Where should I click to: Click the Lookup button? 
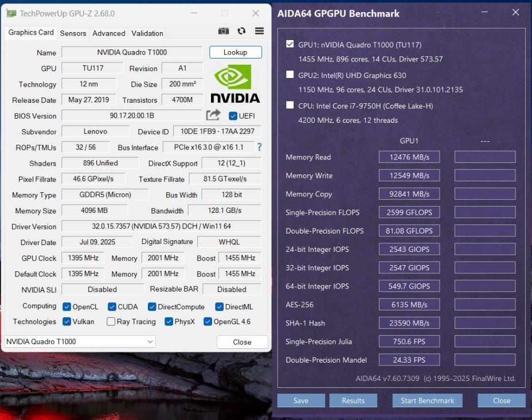236,52
